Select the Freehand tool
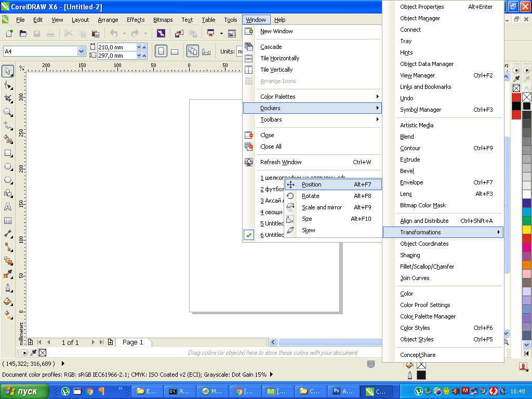The image size is (532, 399). (8, 126)
